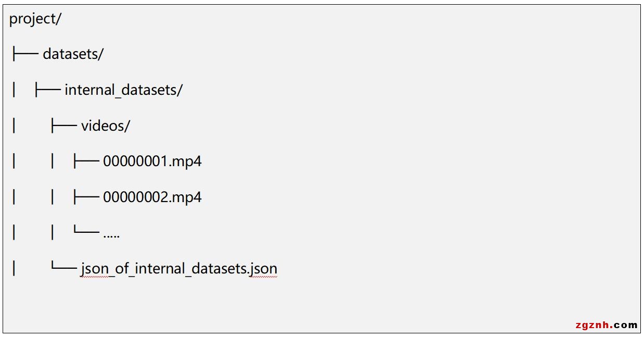Select the datasets/ folder entry

73,54
